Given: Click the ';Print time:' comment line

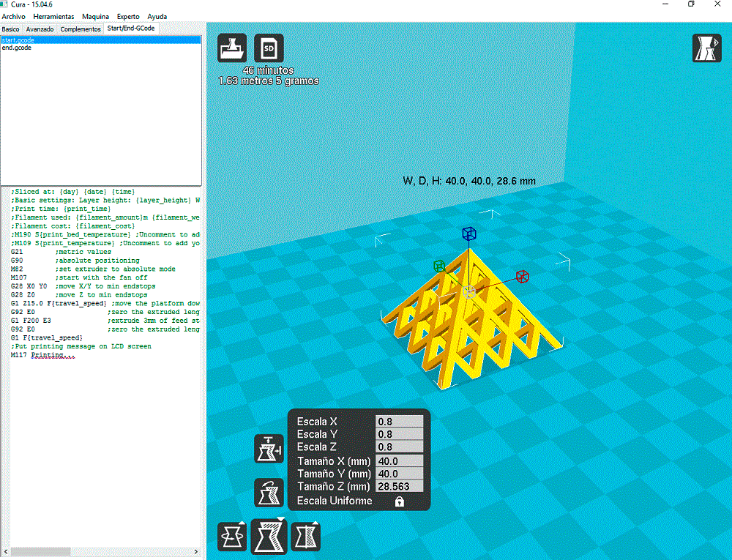Looking at the screenshot, I should (61, 209).
